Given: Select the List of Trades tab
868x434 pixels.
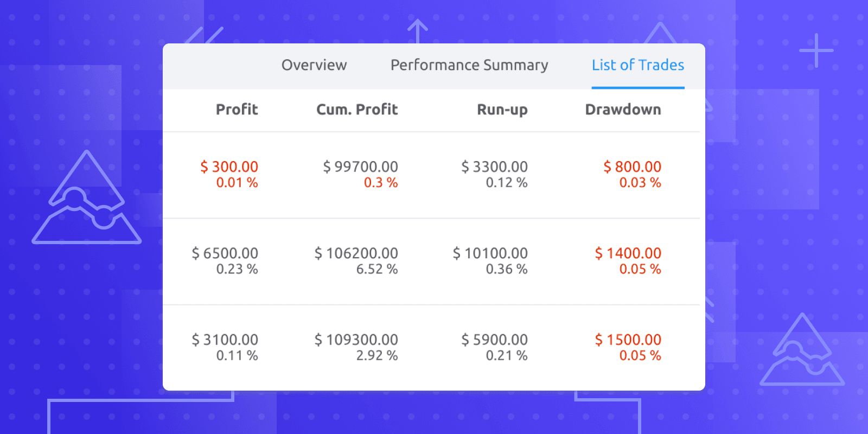Looking at the screenshot, I should 638,65.
